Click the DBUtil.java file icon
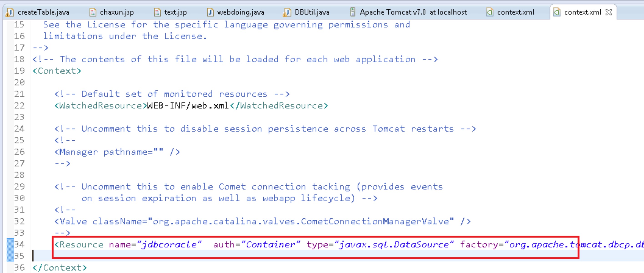Screen dimensions: 644x273 click(287, 12)
